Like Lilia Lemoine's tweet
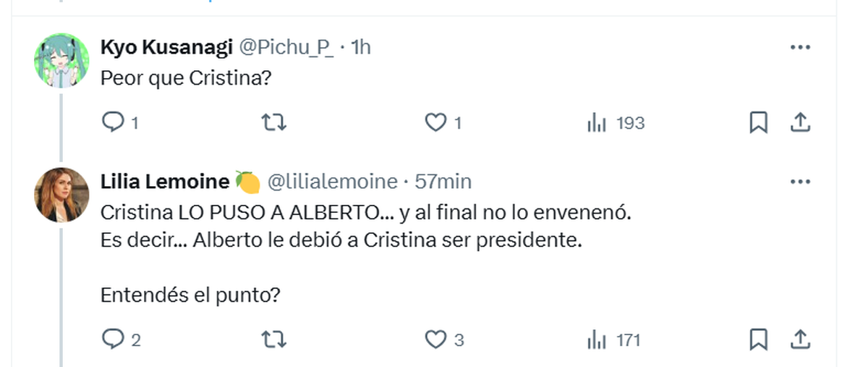 click(x=435, y=339)
